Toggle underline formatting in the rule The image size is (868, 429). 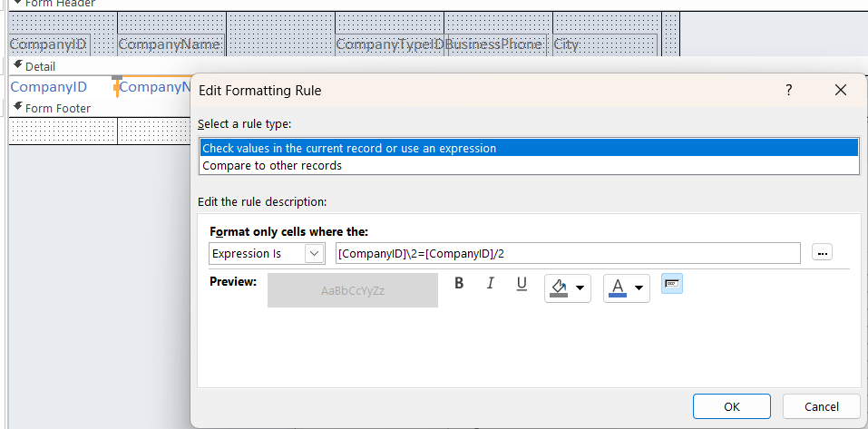click(x=522, y=283)
